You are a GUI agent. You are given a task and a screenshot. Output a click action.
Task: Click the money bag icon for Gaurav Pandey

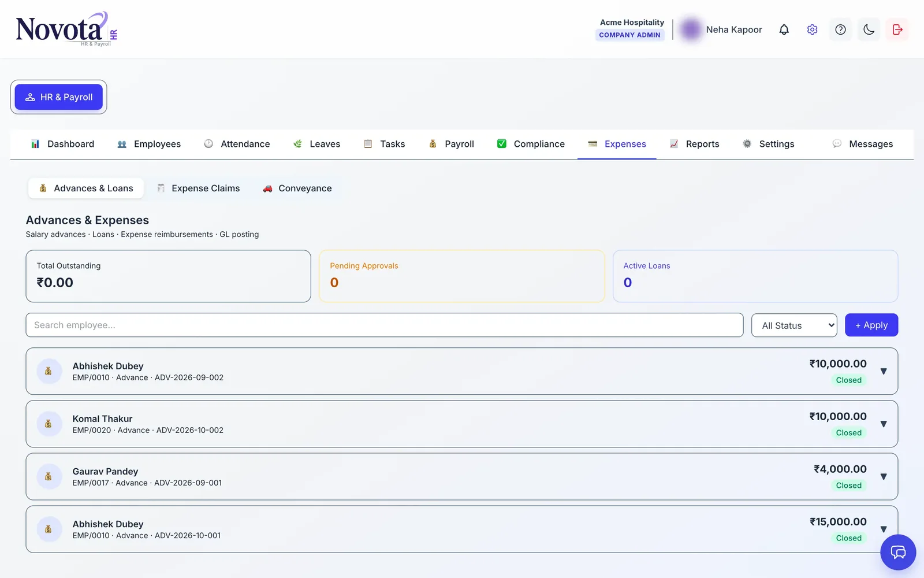click(49, 476)
